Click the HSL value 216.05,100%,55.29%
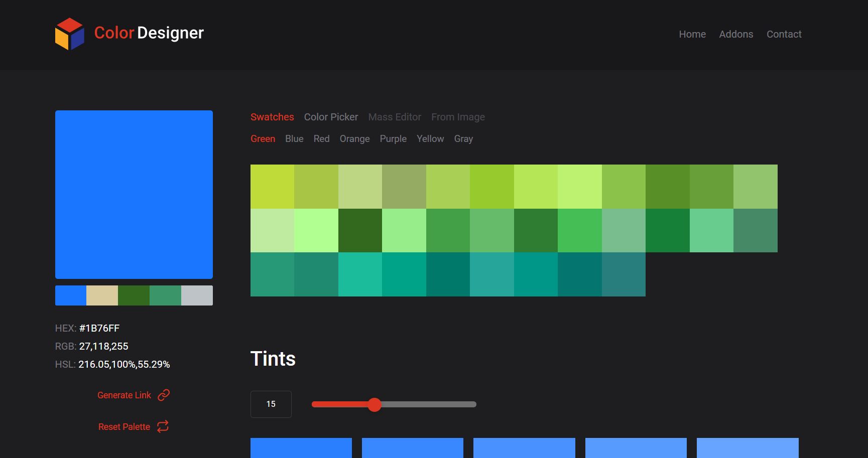Screen dimensions: 868x458 124,364
